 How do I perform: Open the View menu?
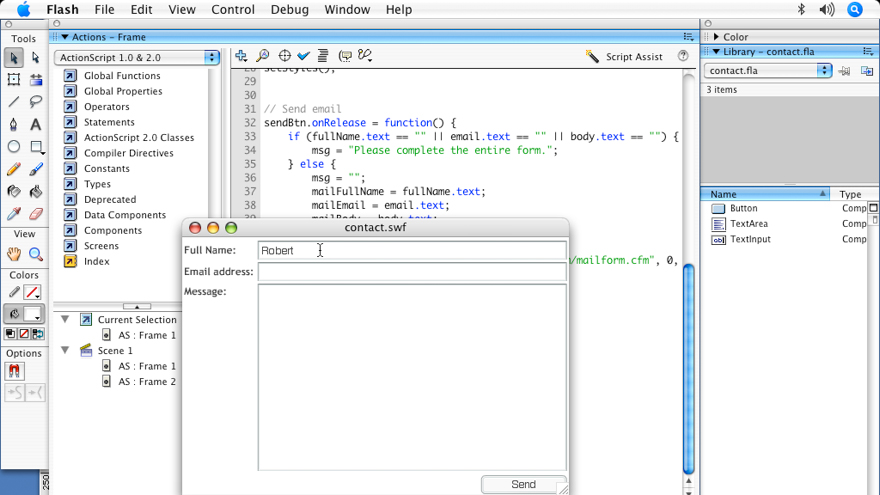(182, 10)
